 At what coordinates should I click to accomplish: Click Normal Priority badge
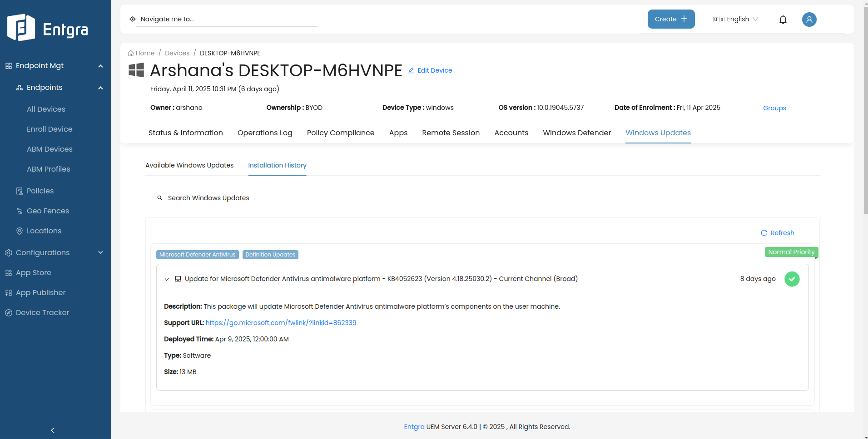click(791, 252)
